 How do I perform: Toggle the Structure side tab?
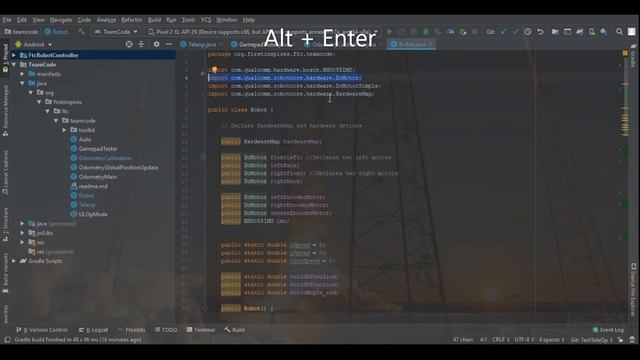click(x=5, y=224)
